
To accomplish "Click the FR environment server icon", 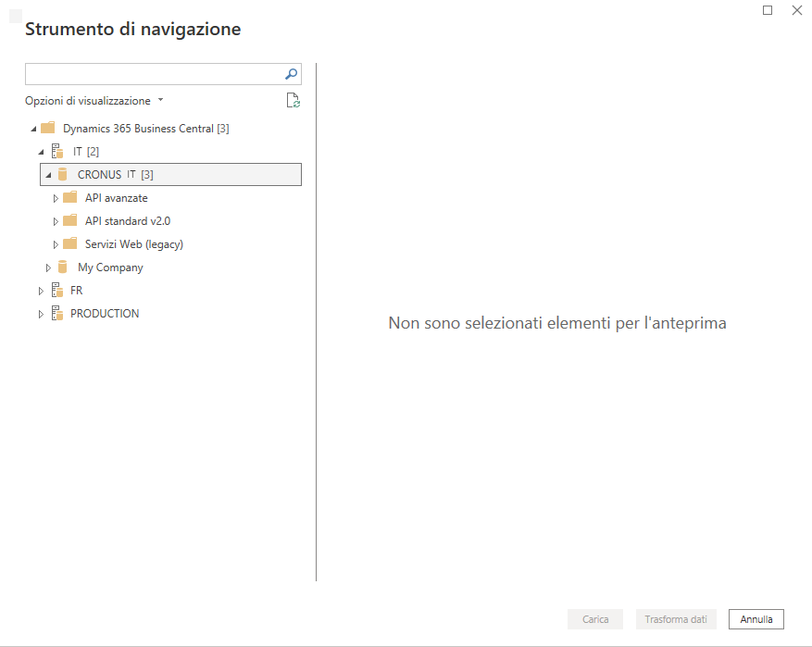I will click(x=57, y=290).
